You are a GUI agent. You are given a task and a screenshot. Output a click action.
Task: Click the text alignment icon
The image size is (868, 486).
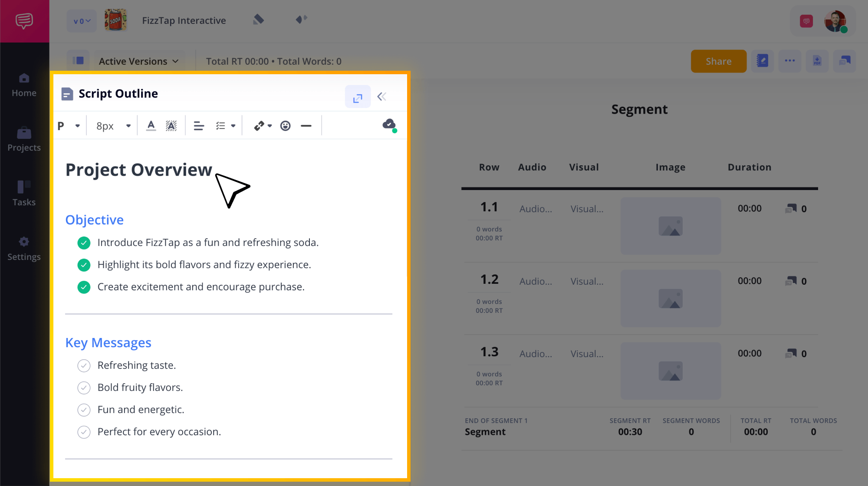199,126
